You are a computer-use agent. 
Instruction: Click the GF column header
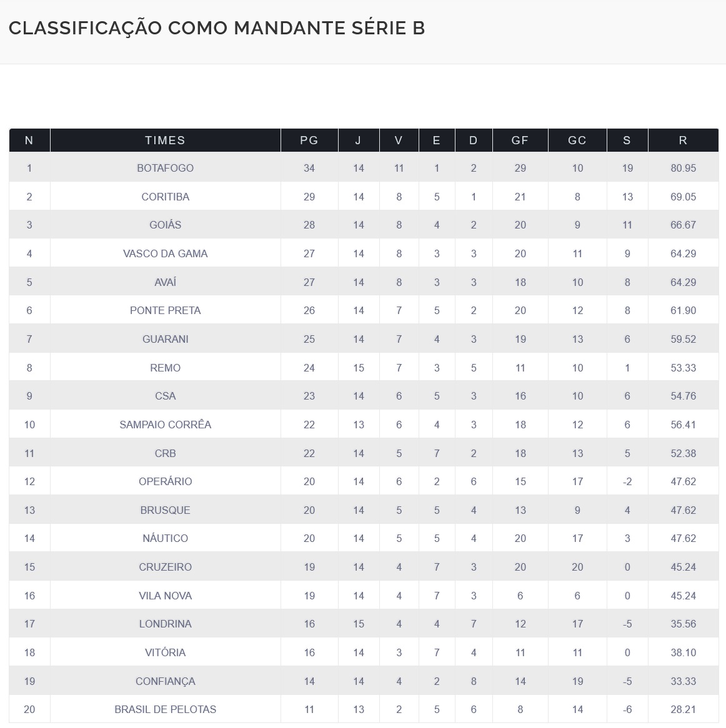click(520, 140)
